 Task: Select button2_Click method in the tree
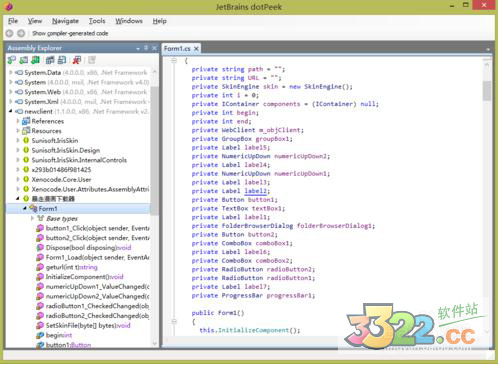pos(97,238)
